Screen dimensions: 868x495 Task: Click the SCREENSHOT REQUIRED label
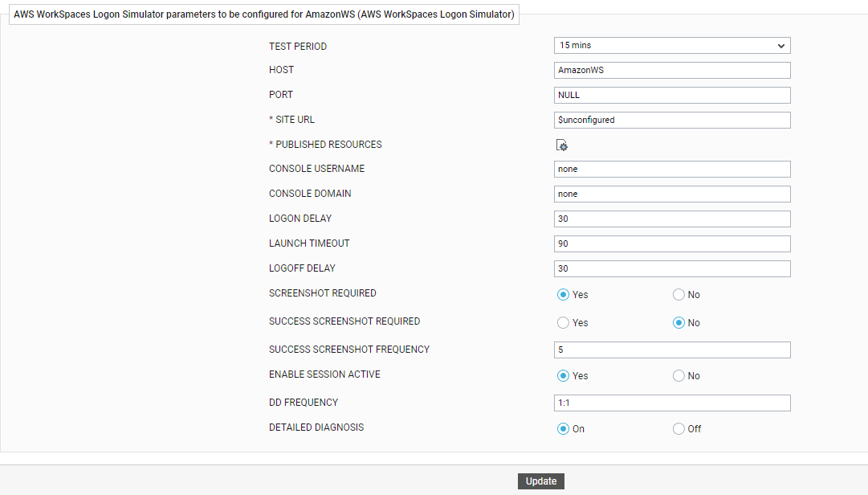(323, 293)
